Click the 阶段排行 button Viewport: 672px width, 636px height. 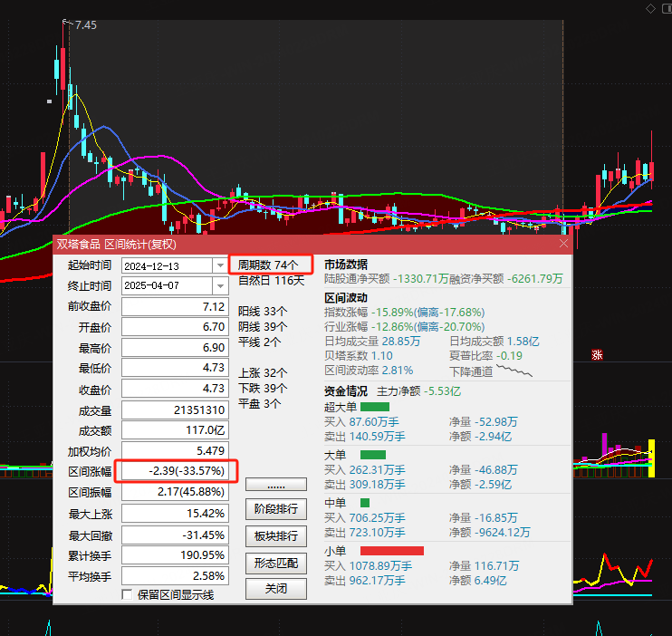tap(276, 509)
